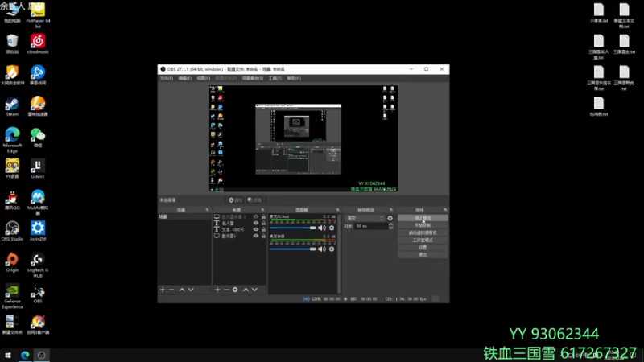Click the audio mixer vertical scrollbar
The width and height of the screenshot is (644, 362).
(x=339, y=253)
